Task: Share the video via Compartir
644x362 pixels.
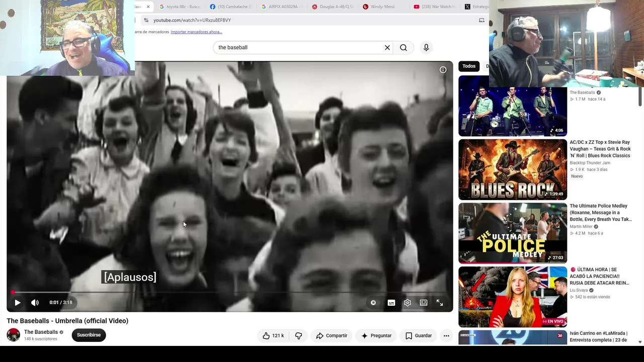Action: tap(332, 335)
